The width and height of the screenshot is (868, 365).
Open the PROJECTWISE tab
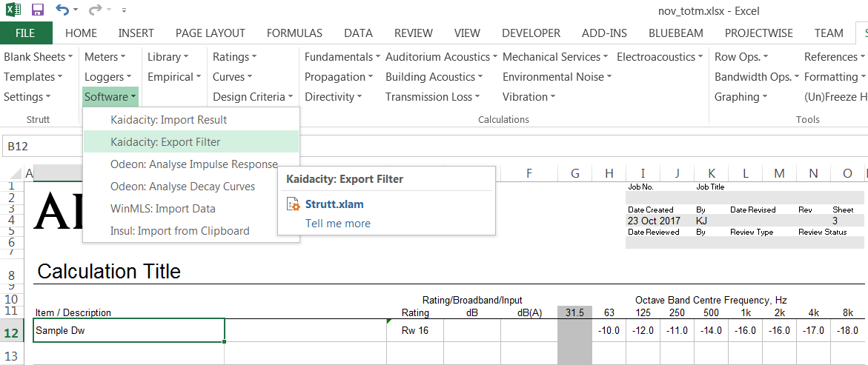tap(759, 33)
